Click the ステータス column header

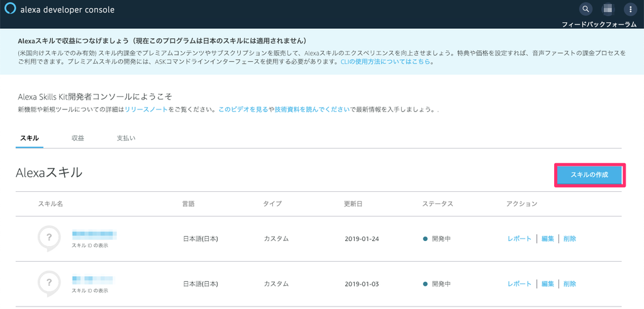click(x=438, y=204)
